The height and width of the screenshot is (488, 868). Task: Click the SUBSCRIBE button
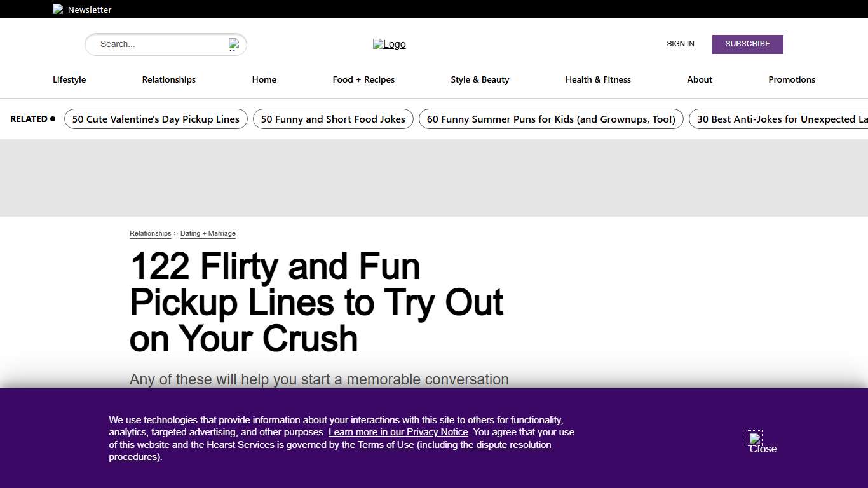pos(747,44)
